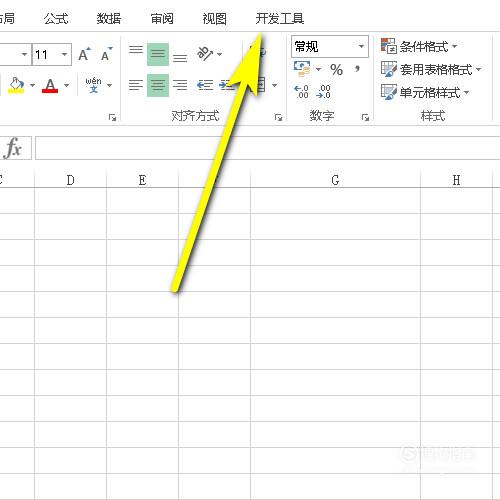
Task: Open 条件格式 conditional formatting menu
Action: click(419, 46)
